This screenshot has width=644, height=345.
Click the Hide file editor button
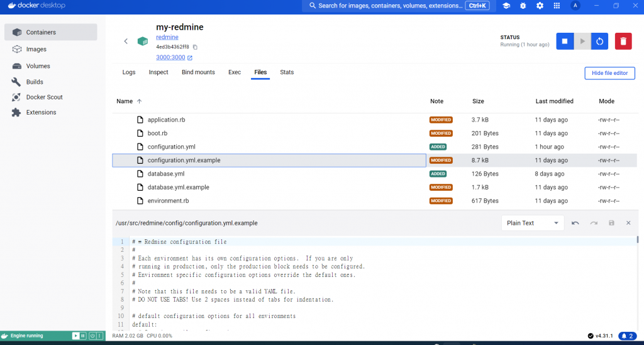[609, 73]
